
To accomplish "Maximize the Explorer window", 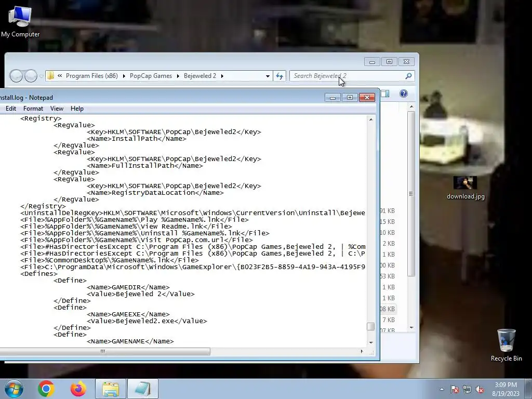I will pos(389,62).
